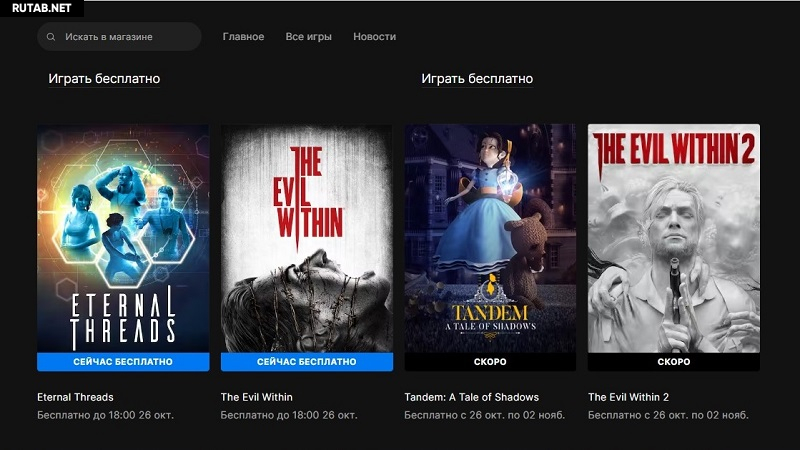Open the "Новости" tab
Viewport: 800px width, 450px height.
(374, 37)
